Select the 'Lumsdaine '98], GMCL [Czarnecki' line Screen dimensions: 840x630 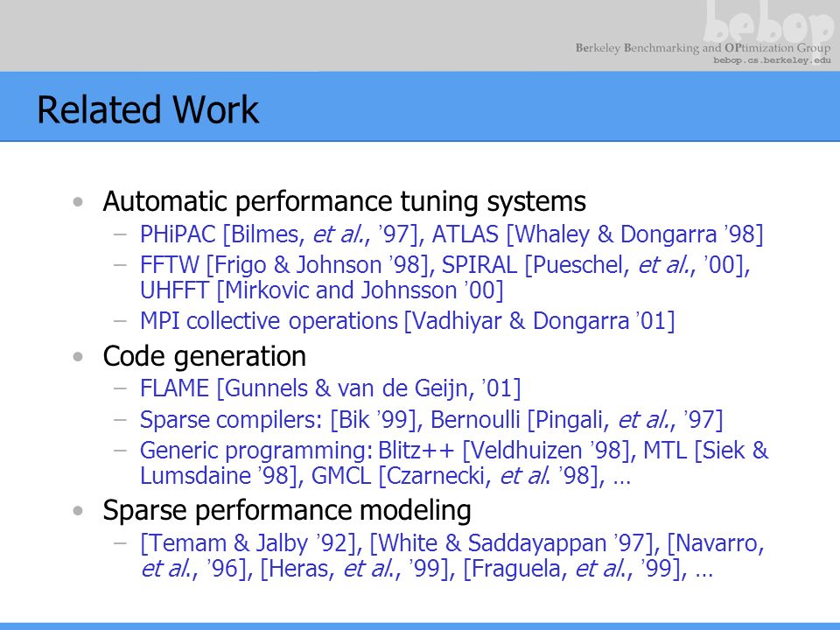385,476
